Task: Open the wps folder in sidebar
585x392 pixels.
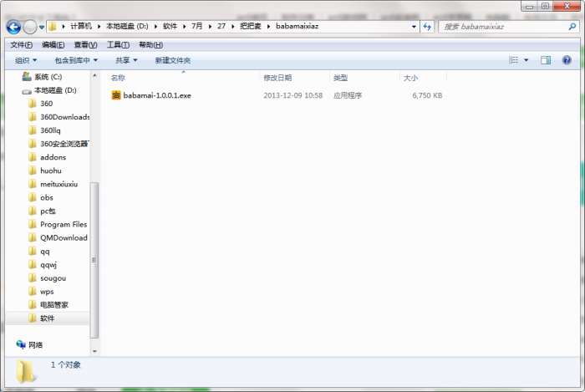Action: coord(42,292)
